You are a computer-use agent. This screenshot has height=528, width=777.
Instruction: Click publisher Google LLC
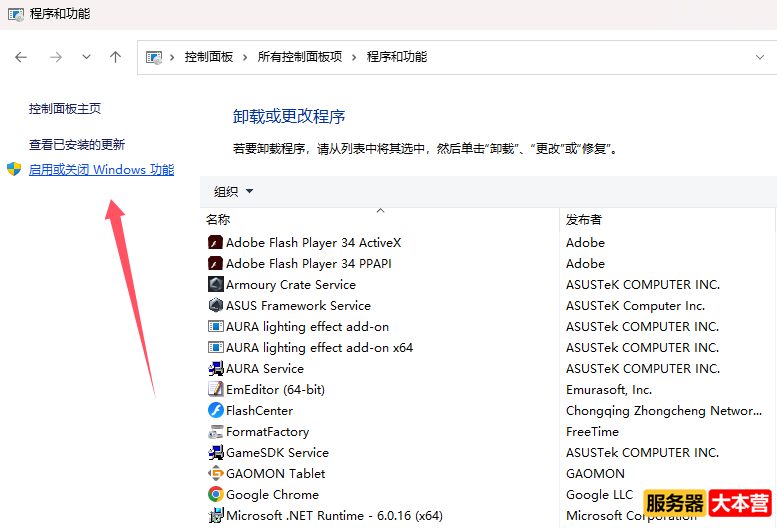[x=600, y=495]
